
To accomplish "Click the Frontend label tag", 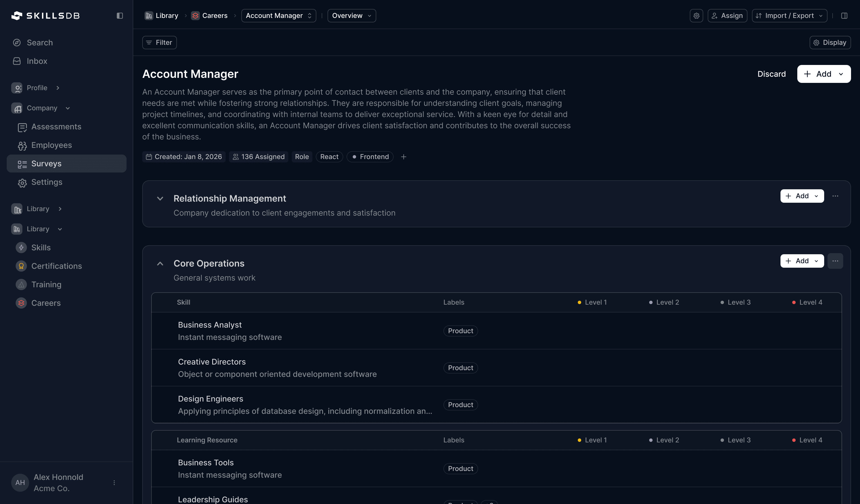I will coord(370,157).
